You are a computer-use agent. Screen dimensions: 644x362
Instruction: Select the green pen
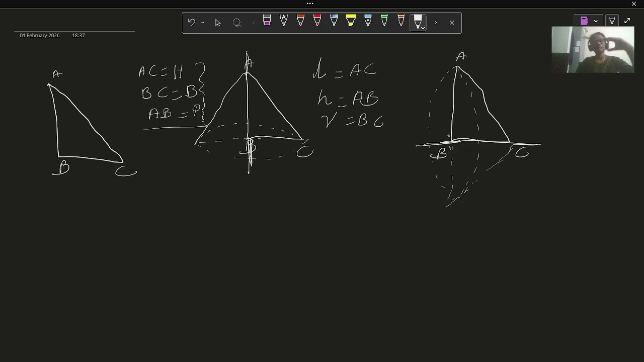pos(384,21)
